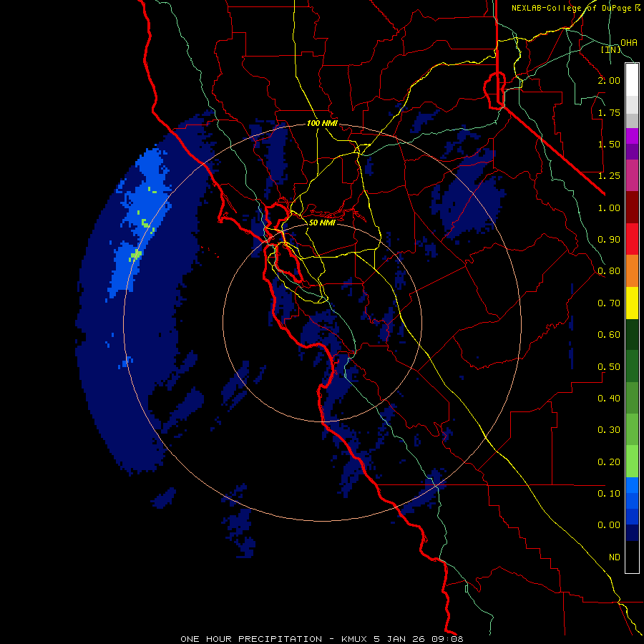
Task: Click the 0.40 legend value
Action: click(x=609, y=399)
